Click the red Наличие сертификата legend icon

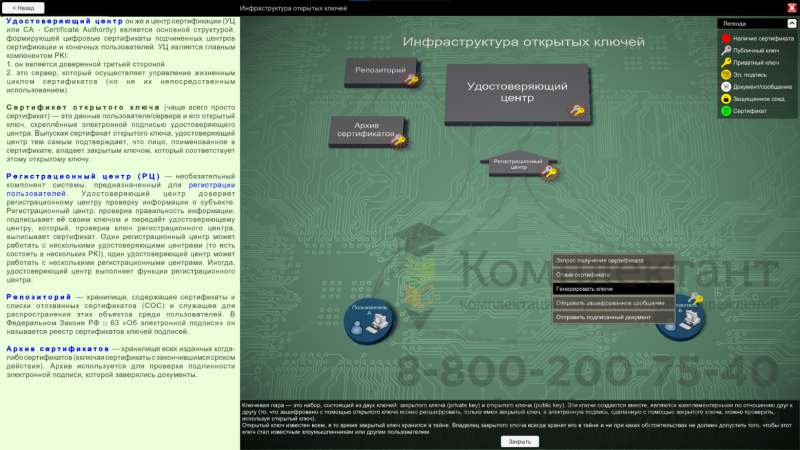point(726,38)
